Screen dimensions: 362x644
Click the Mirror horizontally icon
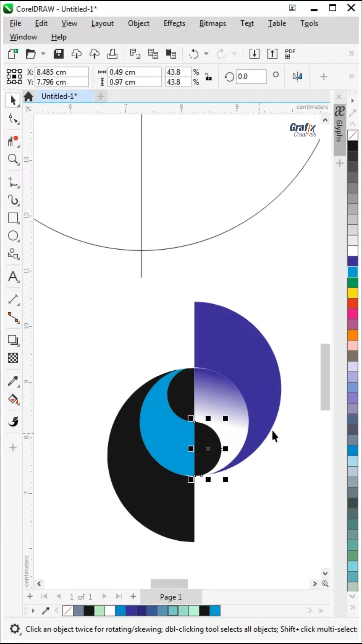click(x=297, y=77)
